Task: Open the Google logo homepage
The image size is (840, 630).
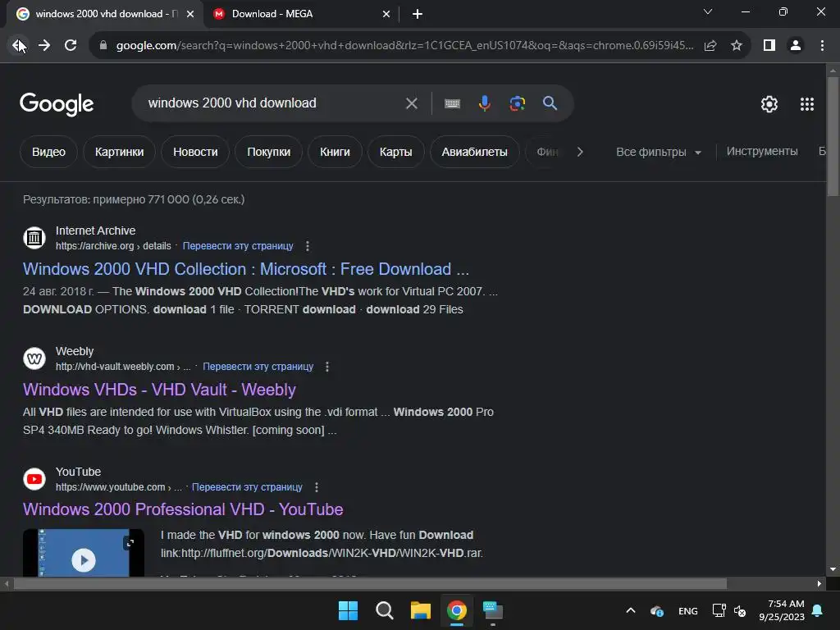Action: pos(57,104)
